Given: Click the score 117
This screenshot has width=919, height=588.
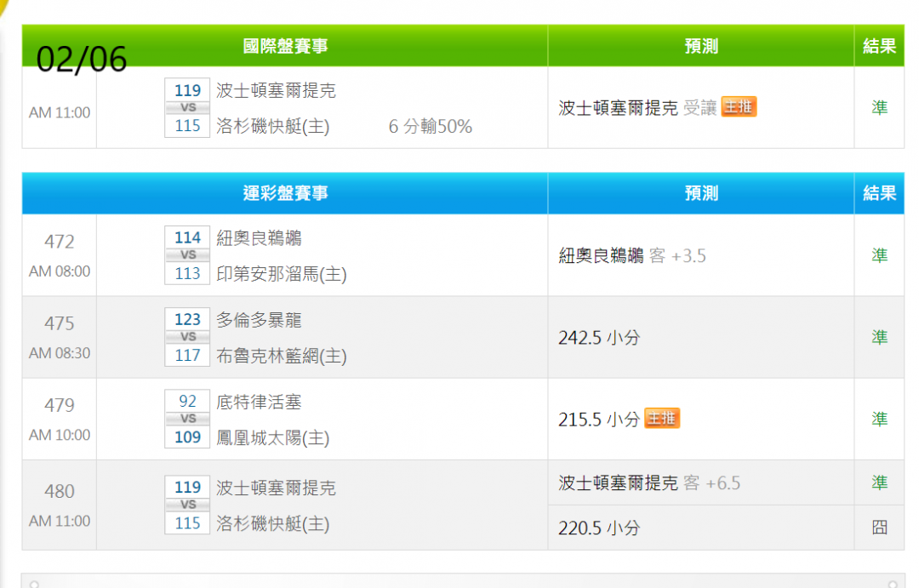Looking at the screenshot, I should (x=187, y=355).
